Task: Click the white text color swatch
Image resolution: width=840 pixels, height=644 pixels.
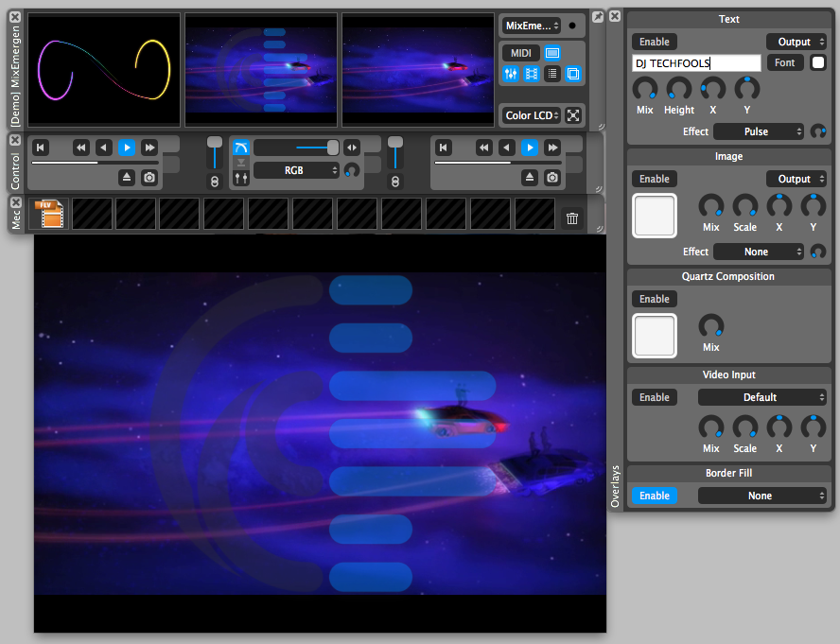Action: tap(818, 62)
